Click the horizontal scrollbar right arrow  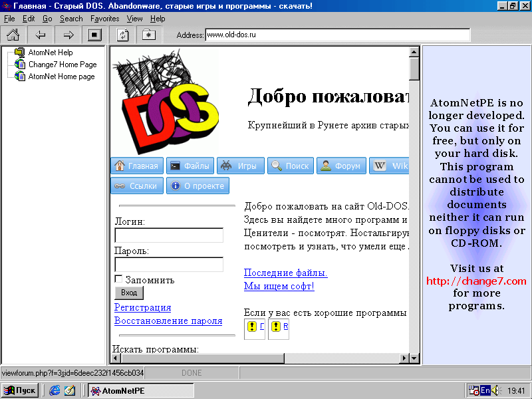[x=404, y=358]
